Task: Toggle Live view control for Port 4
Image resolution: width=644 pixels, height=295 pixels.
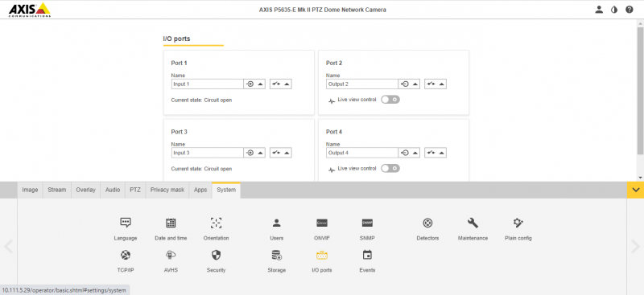Action: pos(390,168)
